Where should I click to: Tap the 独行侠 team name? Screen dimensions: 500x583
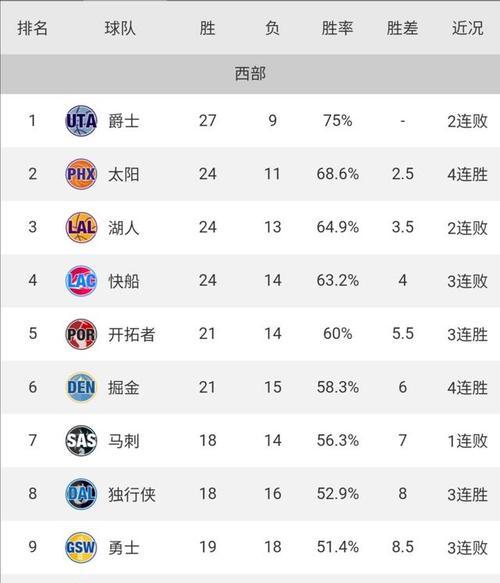132,494
